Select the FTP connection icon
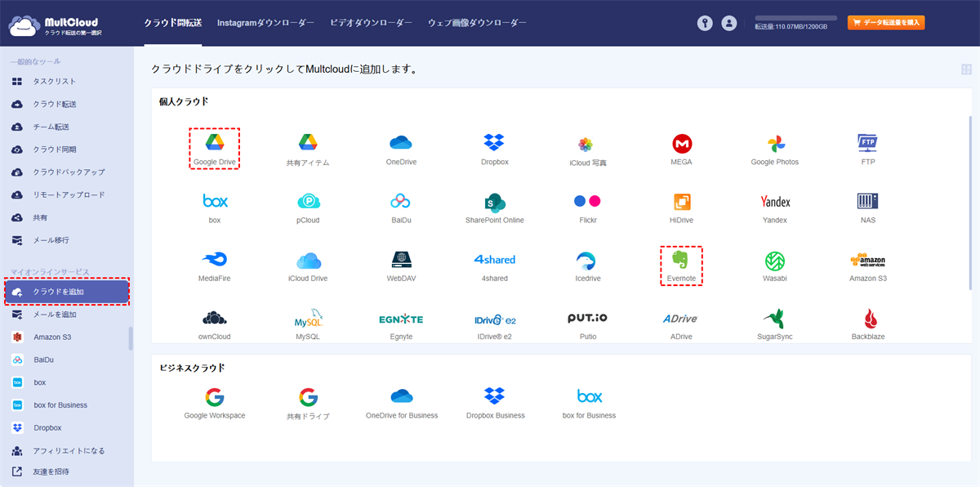980x487 pixels. click(x=867, y=150)
